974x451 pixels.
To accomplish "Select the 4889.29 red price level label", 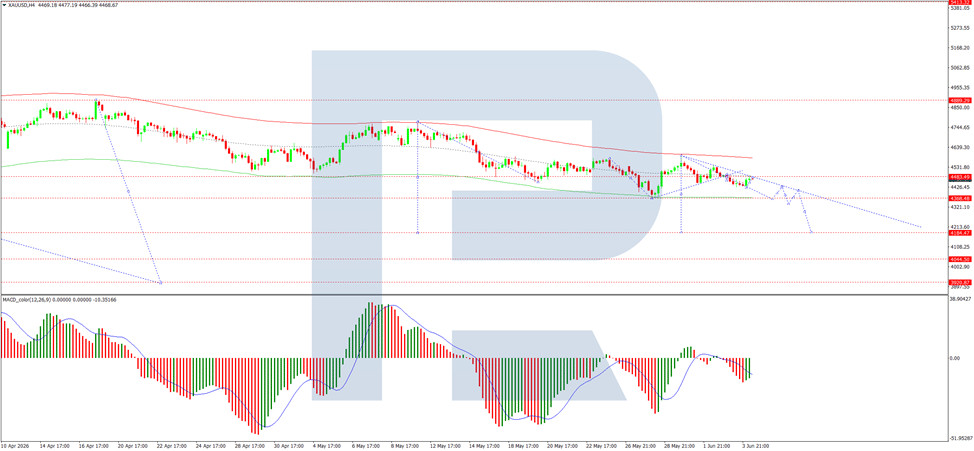I will (960, 100).
